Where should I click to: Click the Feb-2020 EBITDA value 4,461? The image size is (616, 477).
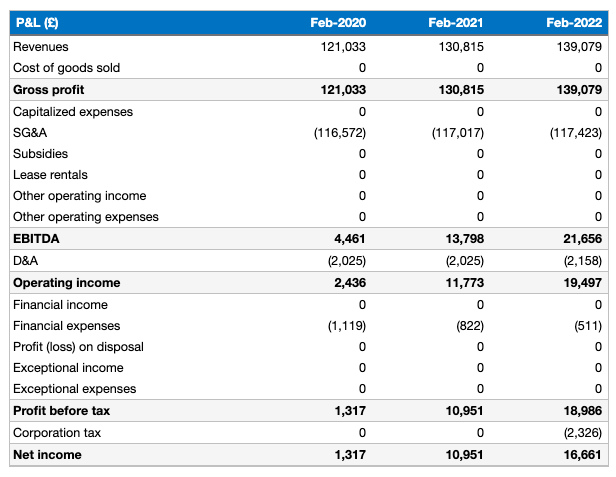[349, 239]
